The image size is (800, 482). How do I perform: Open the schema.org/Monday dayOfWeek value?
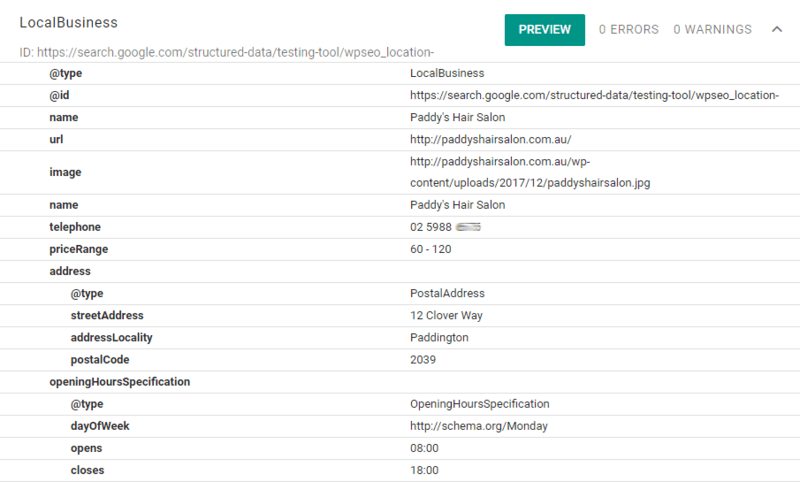(479, 426)
